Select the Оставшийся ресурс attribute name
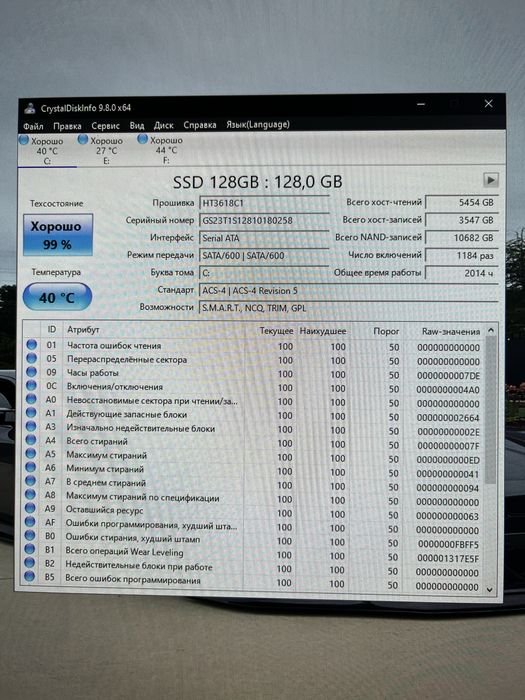Viewport: 525px width, 700px height. coord(104,510)
